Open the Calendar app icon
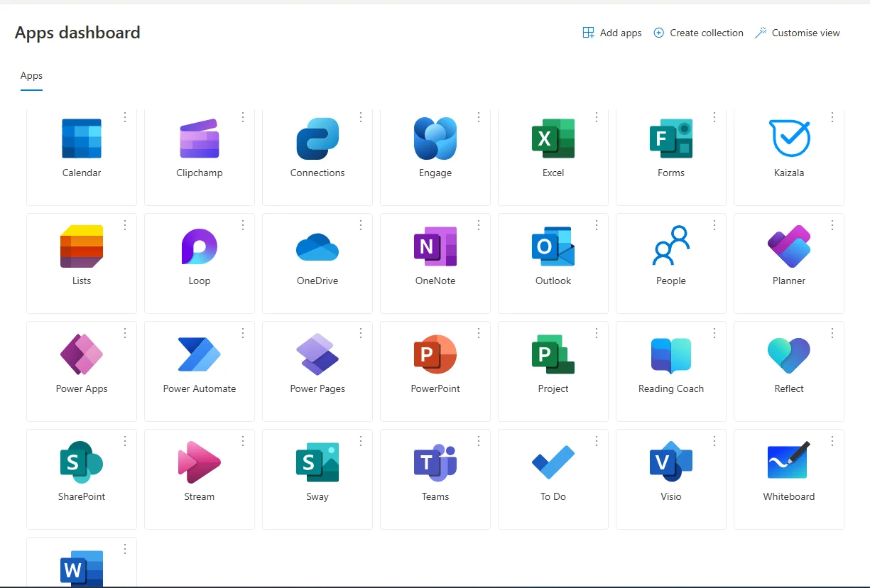Screen dimensions: 870x588 tap(82, 138)
